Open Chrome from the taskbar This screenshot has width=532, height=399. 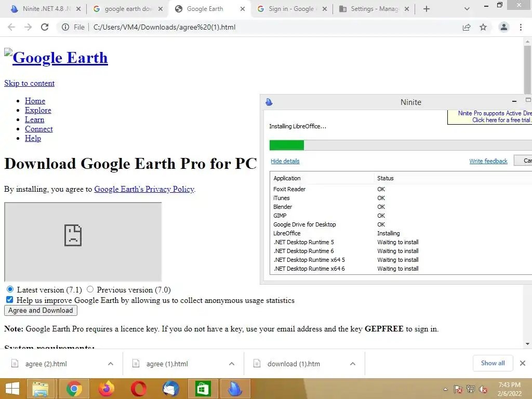[74, 389]
